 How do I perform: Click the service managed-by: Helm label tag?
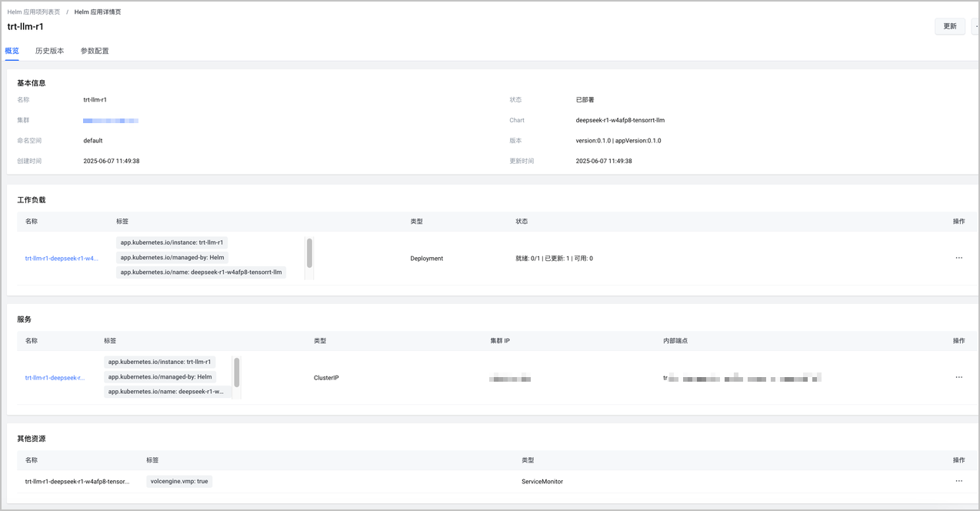160,377
